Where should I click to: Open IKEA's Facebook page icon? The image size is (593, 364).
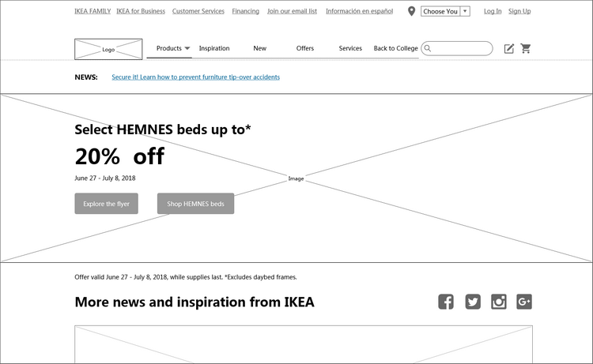446,302
